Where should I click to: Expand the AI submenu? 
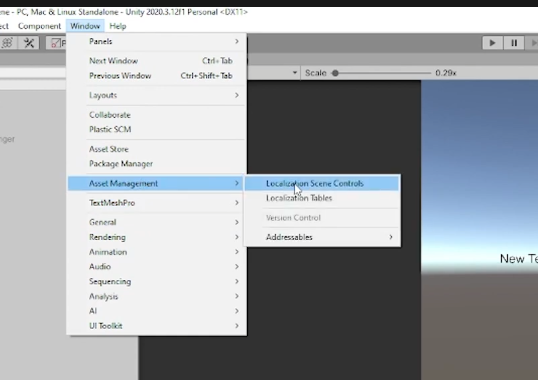(157, 311)
